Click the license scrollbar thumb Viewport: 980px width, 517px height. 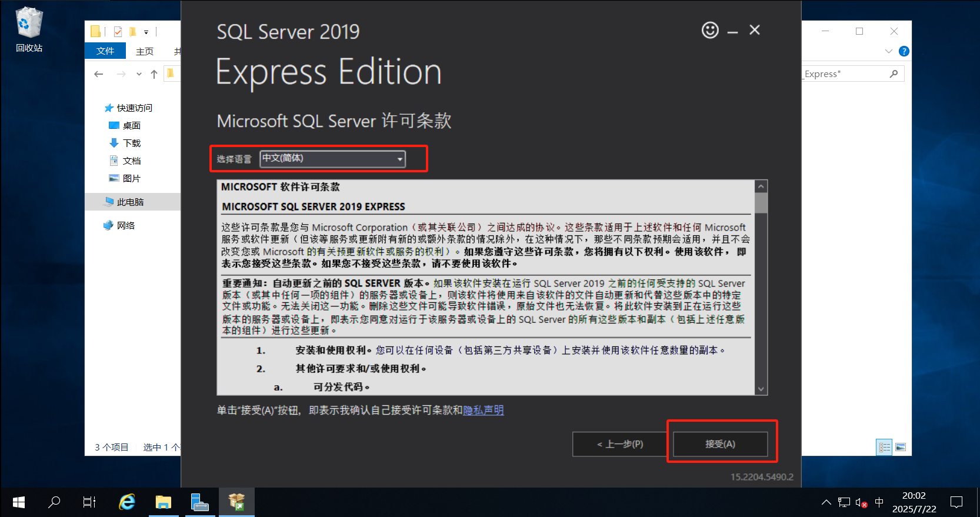click(x=761, y=203)
